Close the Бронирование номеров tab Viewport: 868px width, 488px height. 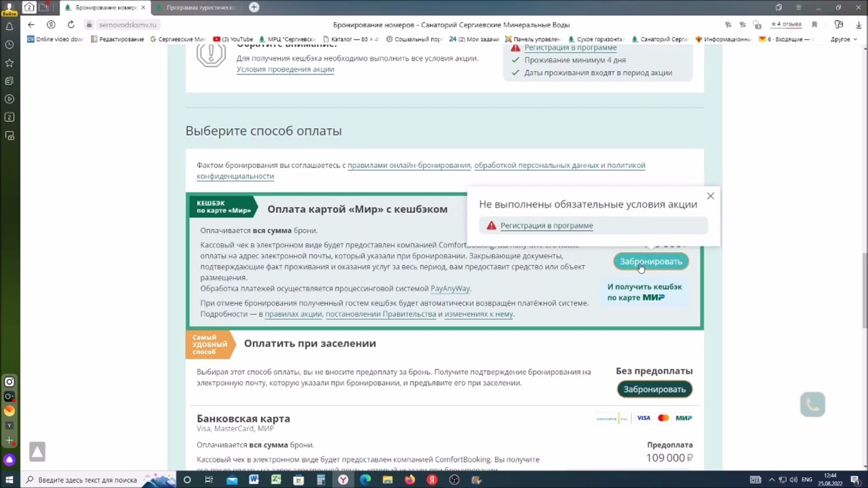(143, 7)
